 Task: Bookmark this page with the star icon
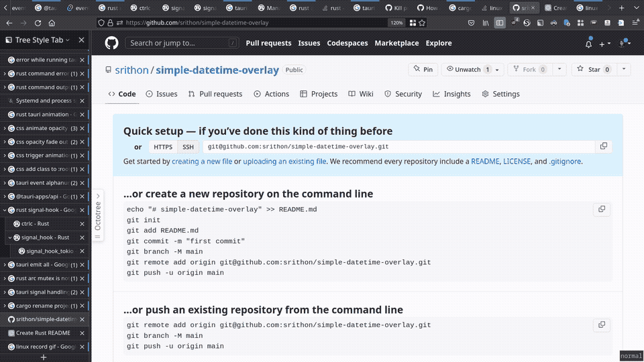[422, 23]
